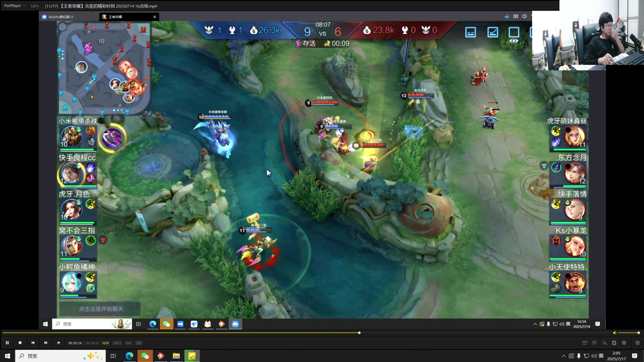Pause the video playback

pos(7,343)
